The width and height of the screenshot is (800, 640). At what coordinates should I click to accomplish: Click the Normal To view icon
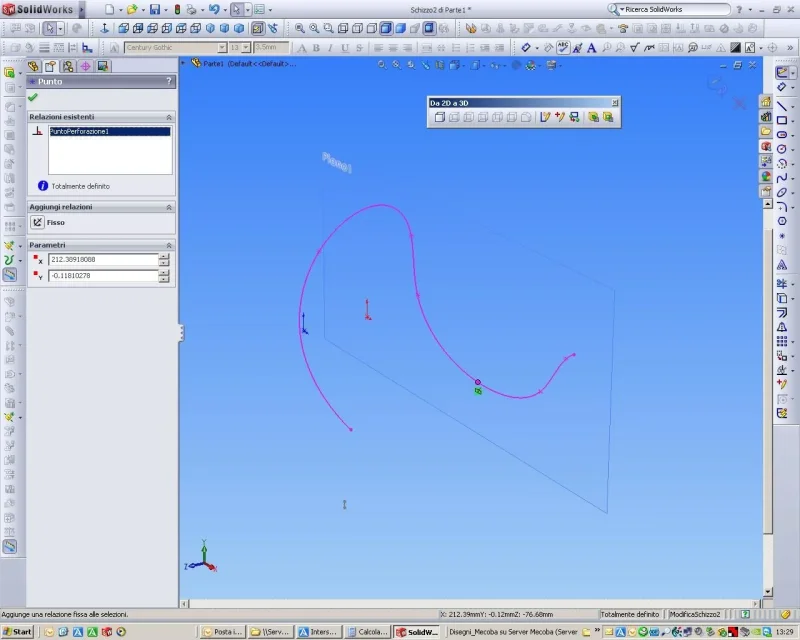[104, 28]
